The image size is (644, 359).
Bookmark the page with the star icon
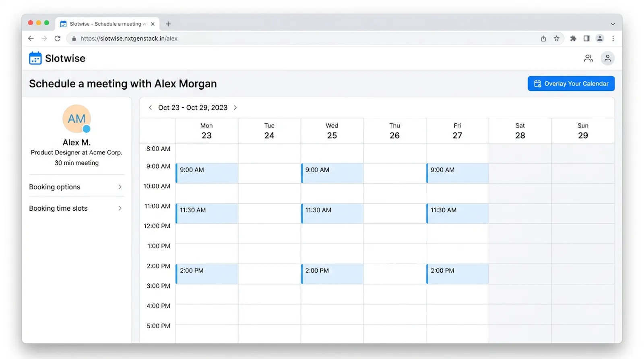pos(557,39)
